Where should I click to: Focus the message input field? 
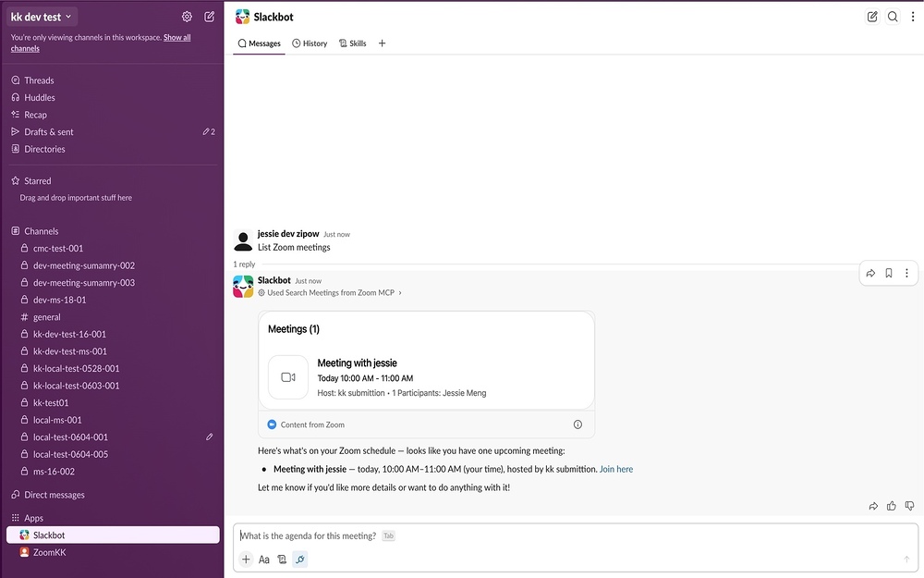point(575,535)
